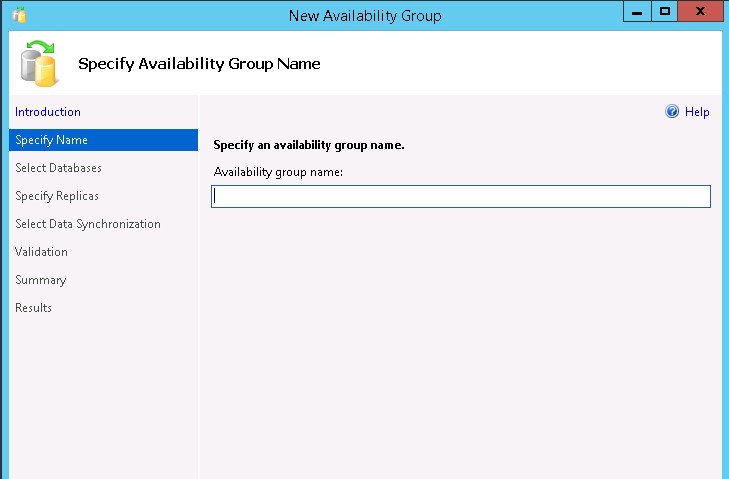This screenshot has height=479, width=729.
Task: Open the Specify Replicas step
Action: [57, 196]
